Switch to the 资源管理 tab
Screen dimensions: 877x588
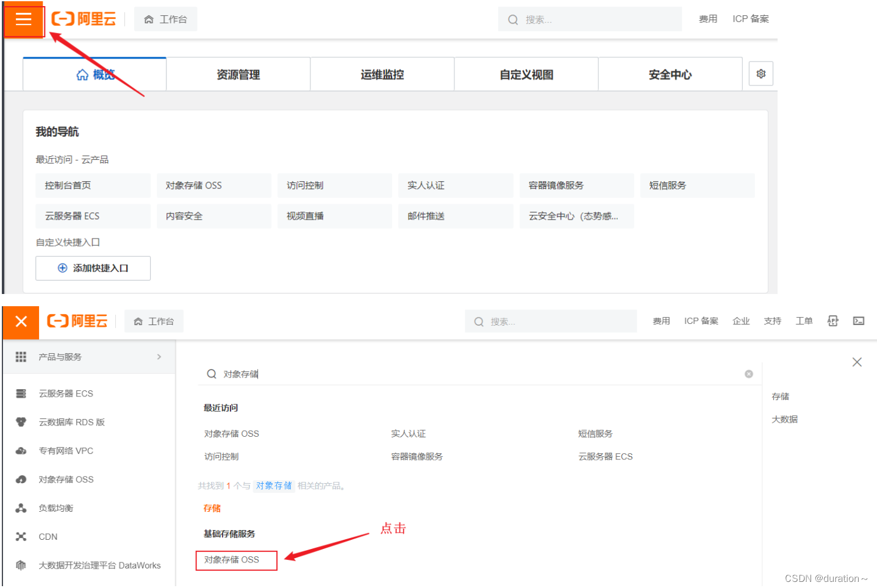tap(238, 74)
